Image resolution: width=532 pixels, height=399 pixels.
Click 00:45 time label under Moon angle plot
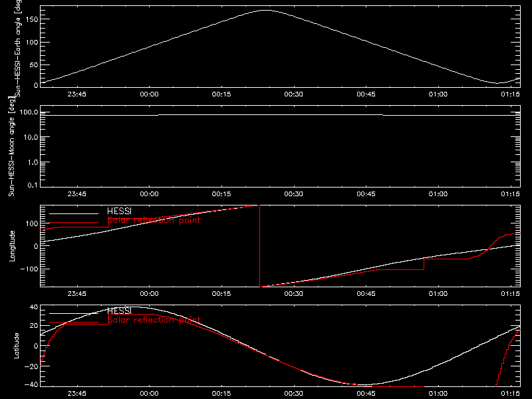(366, 194)
